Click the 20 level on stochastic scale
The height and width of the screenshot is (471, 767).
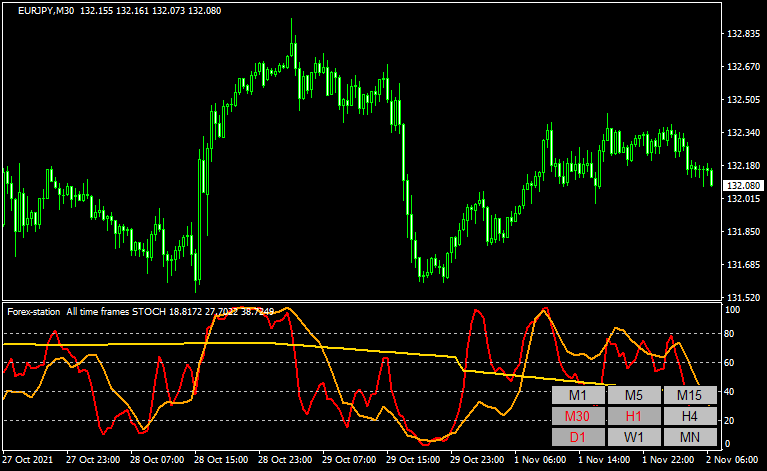[731, 420]
